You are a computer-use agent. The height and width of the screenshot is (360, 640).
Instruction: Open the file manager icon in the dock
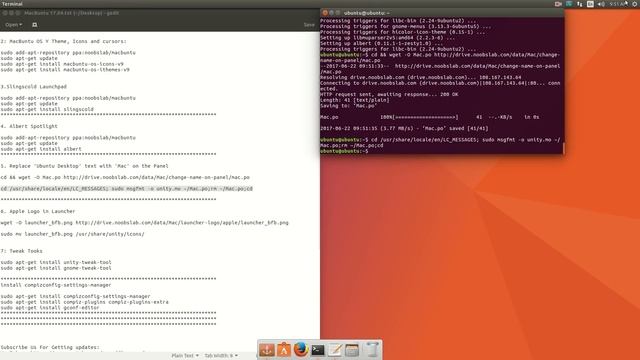pyautogui.click(x=352, y=350)
